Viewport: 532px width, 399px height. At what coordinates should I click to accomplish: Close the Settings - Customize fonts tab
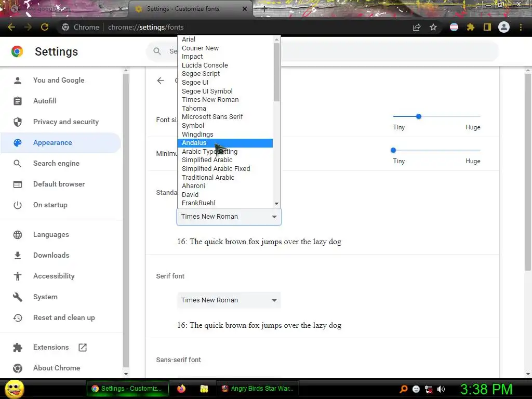pos(245,9)
